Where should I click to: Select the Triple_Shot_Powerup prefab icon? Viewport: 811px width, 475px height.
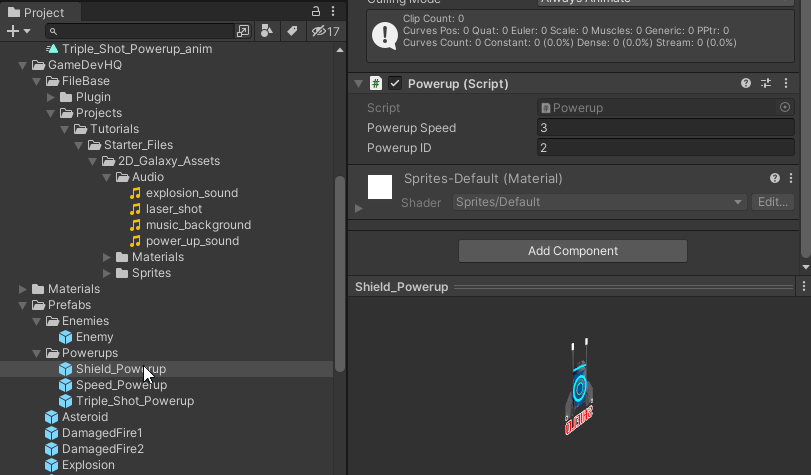65,401
